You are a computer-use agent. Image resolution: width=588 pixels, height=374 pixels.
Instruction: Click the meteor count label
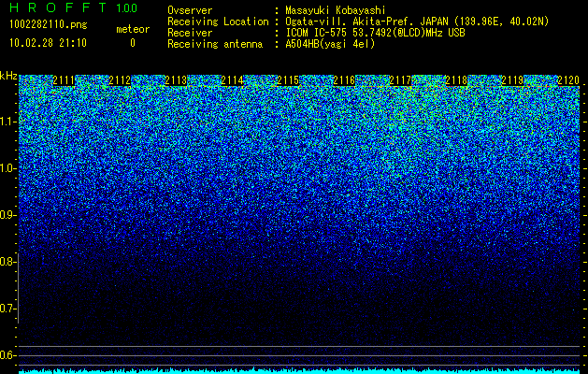pos(133,29)
